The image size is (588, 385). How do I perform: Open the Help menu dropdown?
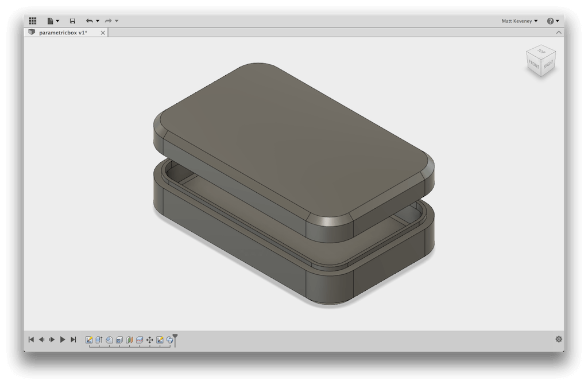tap(553, 21)
